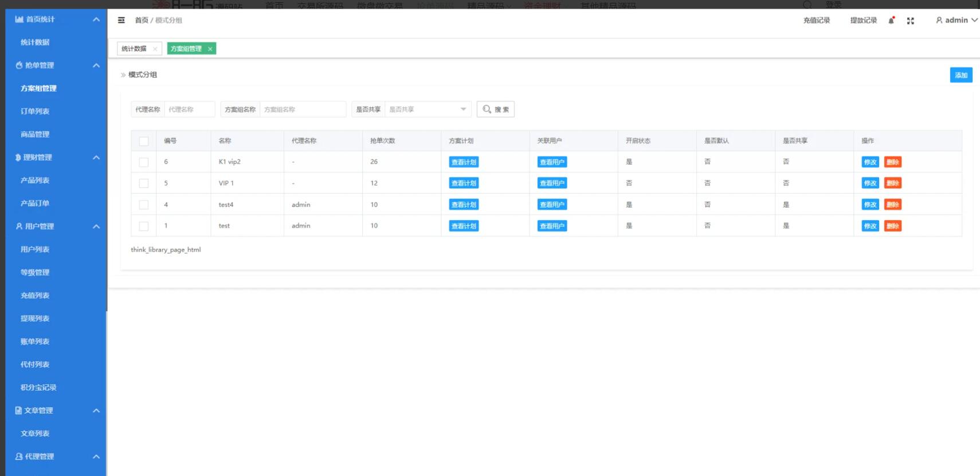Close the 方案组管理 tab with its x icon

[210, 49]
